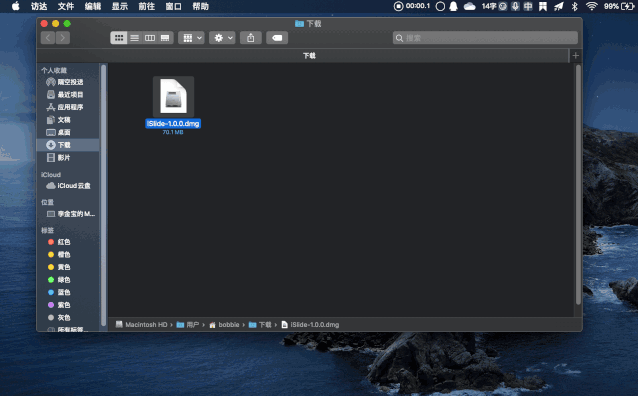Click the file area vertical scrollbar
This screenshot has width=638, height=396.
click(578, 184)
